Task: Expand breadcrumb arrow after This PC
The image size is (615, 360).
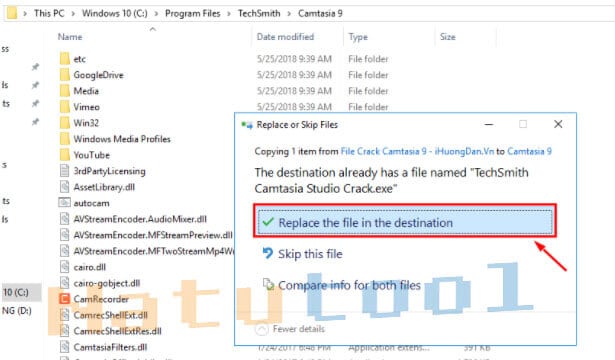Action: (73, 14)
